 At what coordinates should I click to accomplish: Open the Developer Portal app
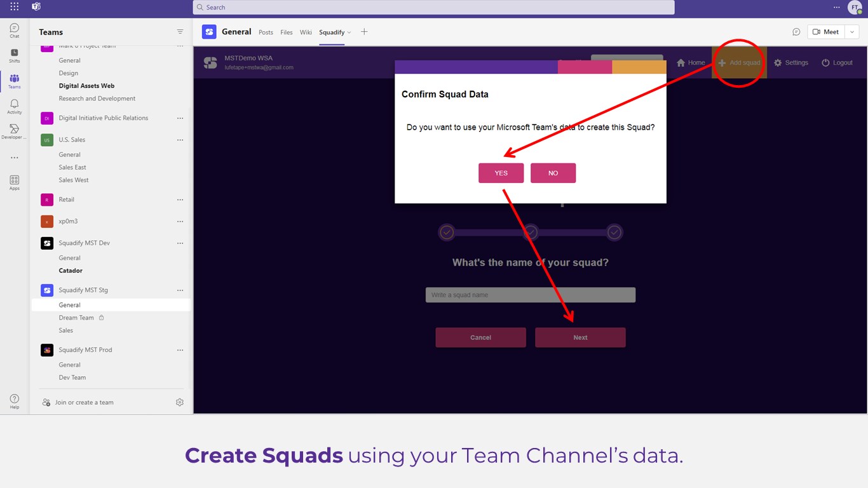point(14,132)
